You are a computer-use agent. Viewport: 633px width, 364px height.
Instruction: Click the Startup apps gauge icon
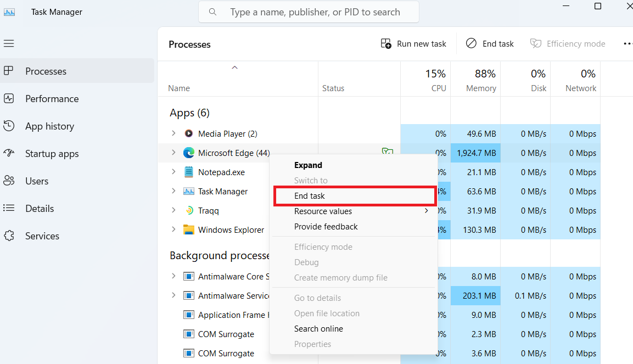[x=8, y=153]
